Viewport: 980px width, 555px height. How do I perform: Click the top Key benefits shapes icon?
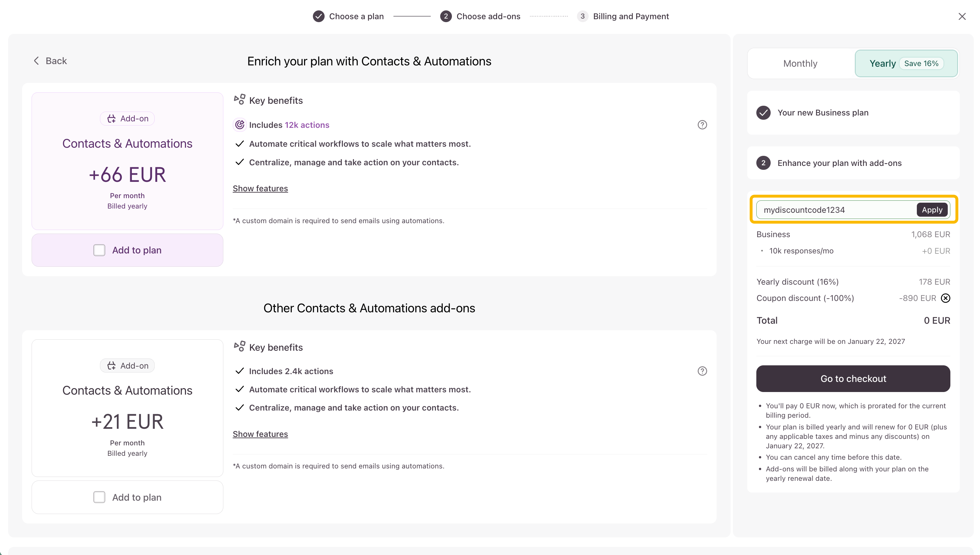pyautogui.click(x=240, y=100)
